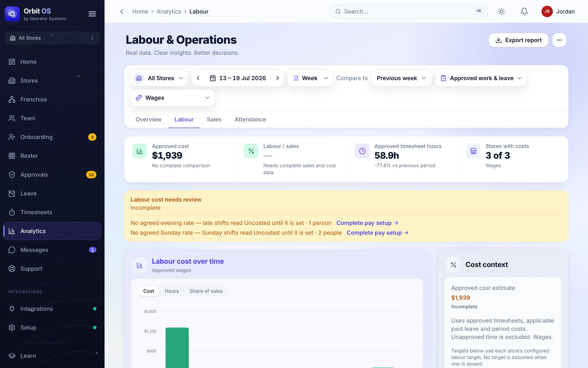
Task: Click the Home breadcrumb link
Action: pyautogui.click(x=140, y=12)
